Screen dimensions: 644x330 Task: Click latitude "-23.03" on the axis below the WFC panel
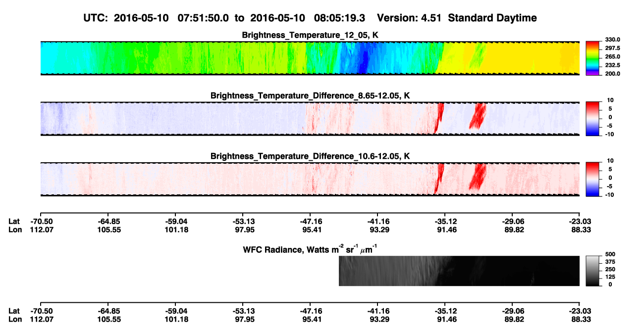[581, 311]
